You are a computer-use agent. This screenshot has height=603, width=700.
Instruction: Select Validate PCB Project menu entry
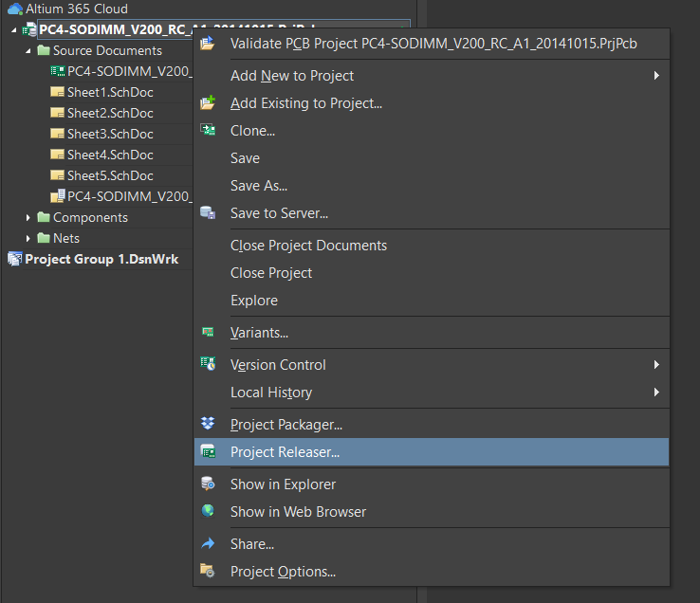pyautogui.click(x=432, y=44)
